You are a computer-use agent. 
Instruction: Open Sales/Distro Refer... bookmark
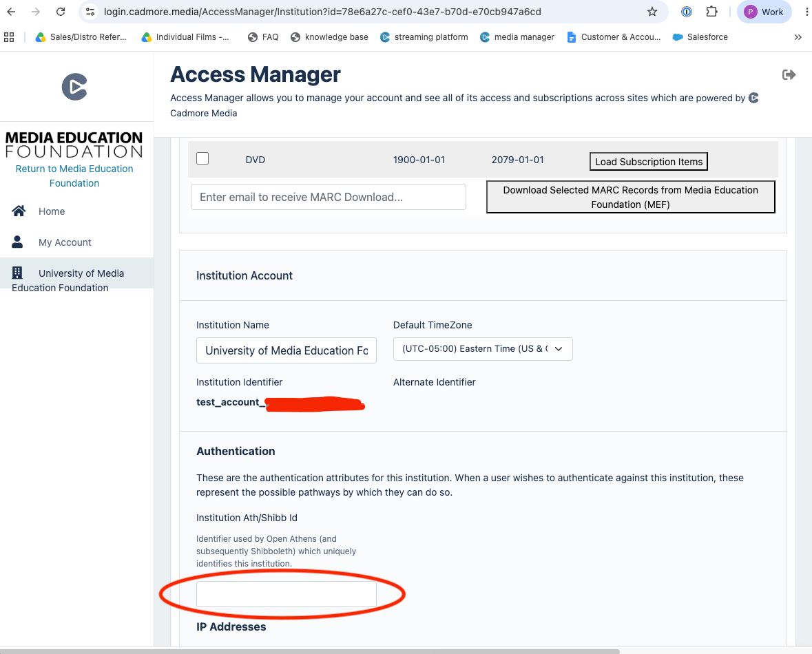coord(81,36)
